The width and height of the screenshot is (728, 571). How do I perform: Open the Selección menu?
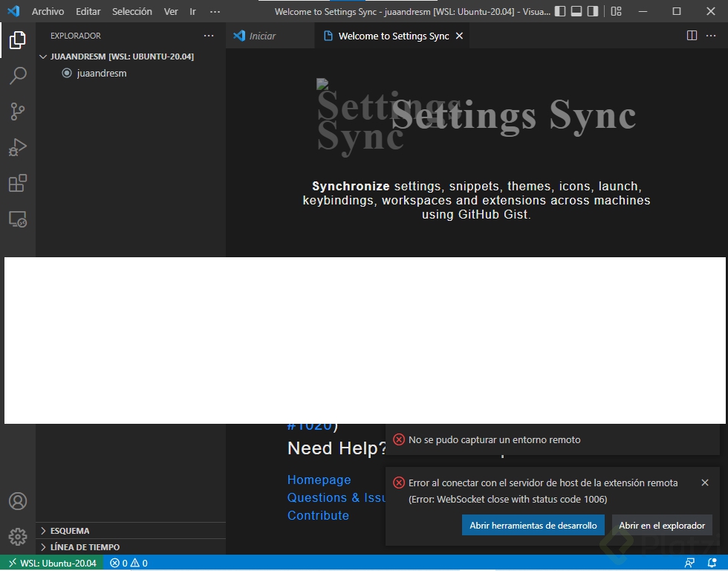[x=132, y=11]
